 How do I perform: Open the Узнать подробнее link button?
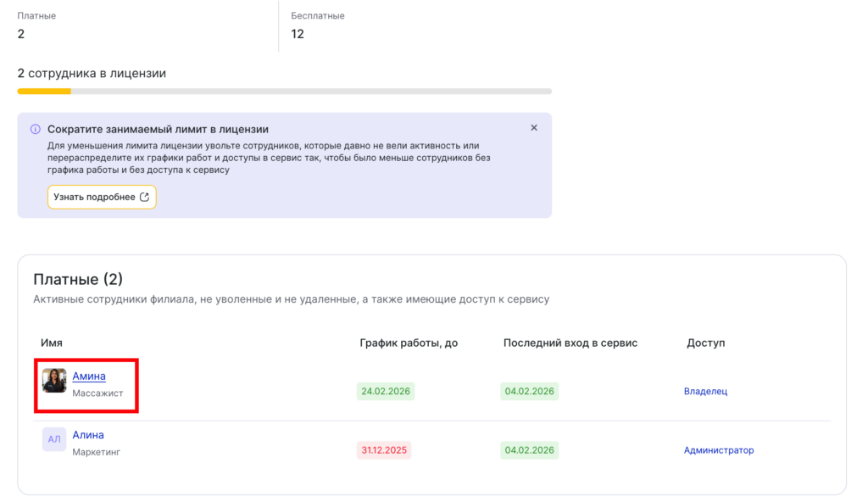[x=102, y=197]
